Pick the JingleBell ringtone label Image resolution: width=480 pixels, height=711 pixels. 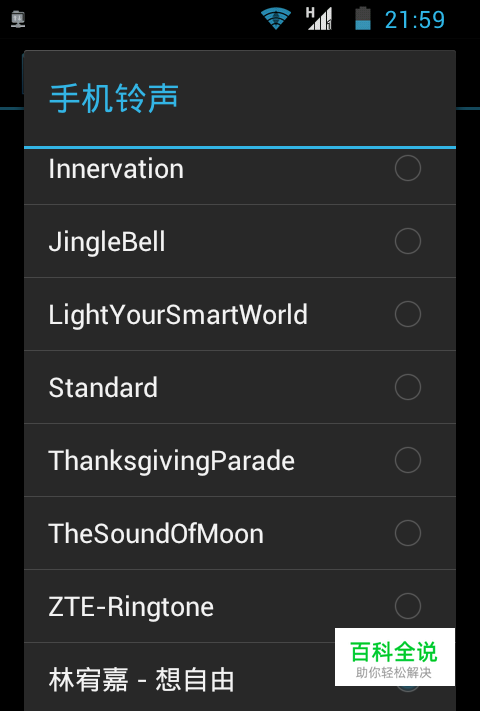coord(107,242)
